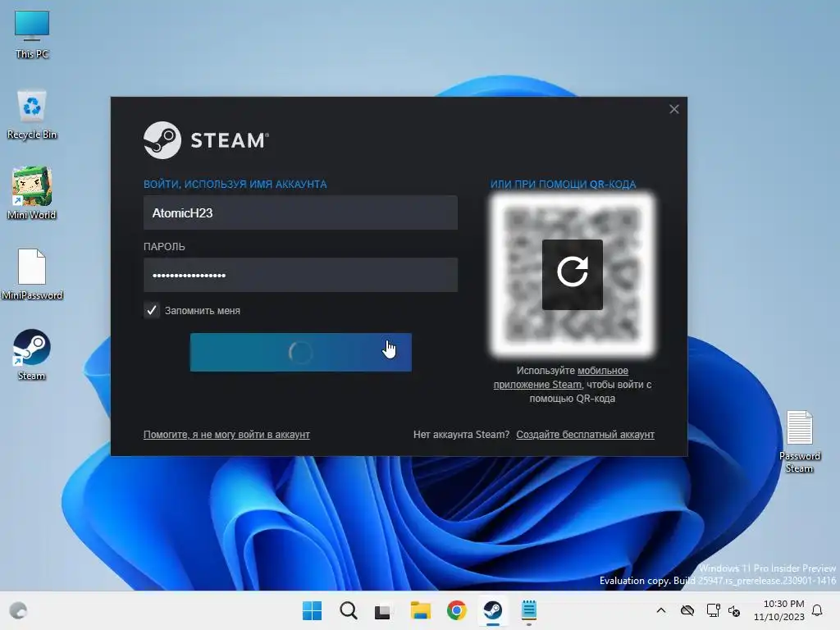Open Помогите, я не могу войти в аккаунт link
Viewport: 840px width, 630px height.
click(x=226, y=435)
